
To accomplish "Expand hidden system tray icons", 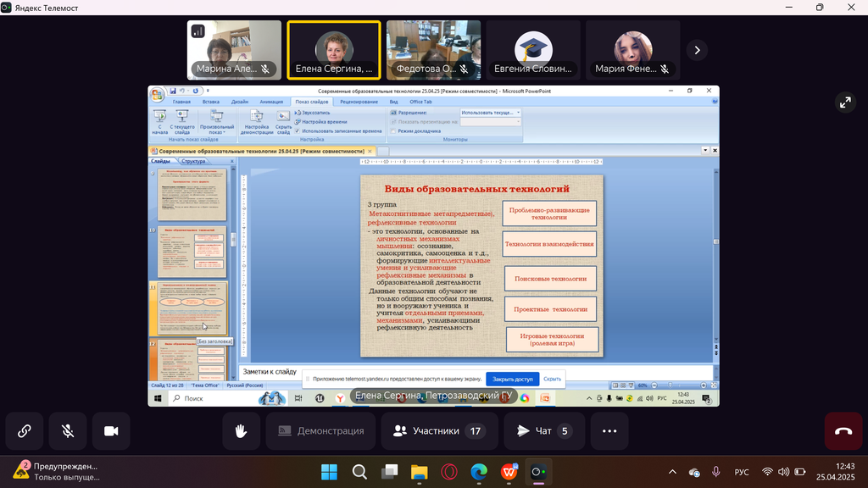I will (673, 472).
